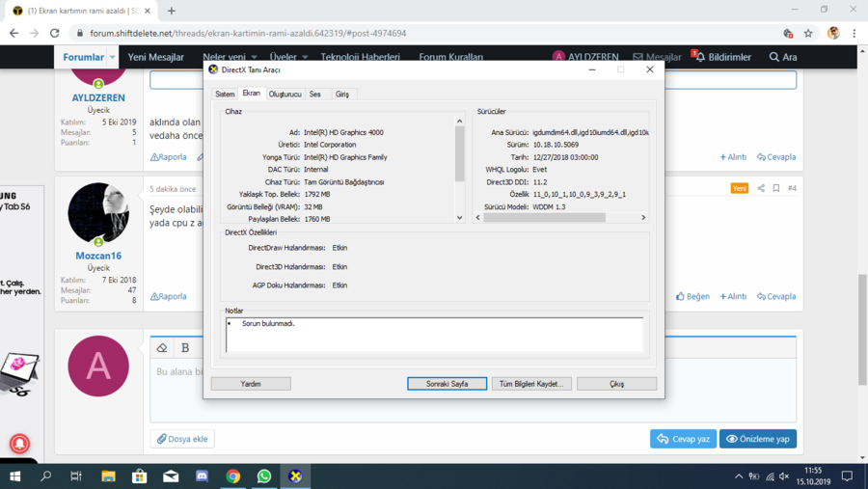Click Raporla under AYLDZEREN's post
This screenshot has width=868, height=489.
tap(168, 157)
